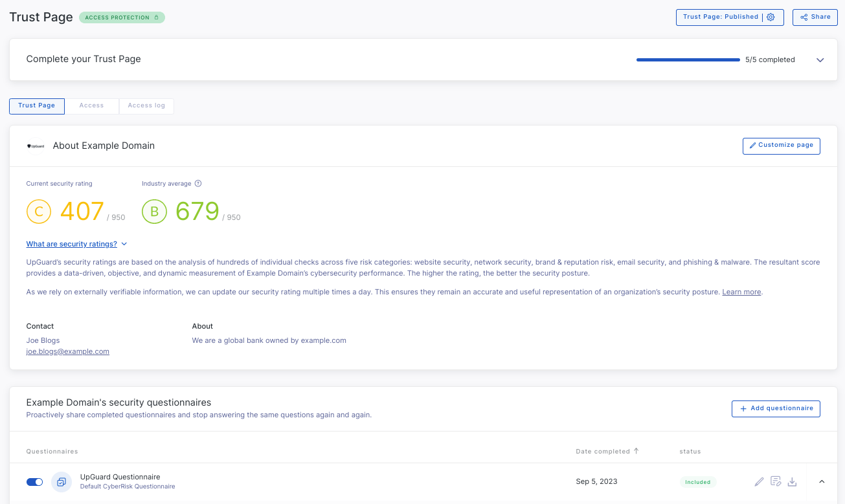Viewport: 845px width, 504px height.
Task: Click the global bank About description
Action: 269,340
